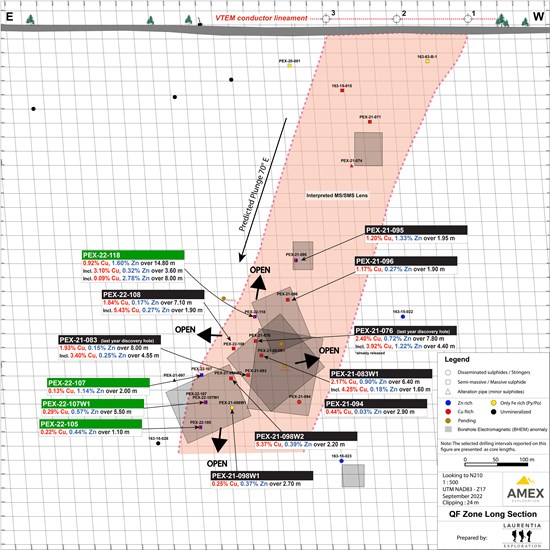Click "0.13% Cu, 1.14% Zn over 2.00 m"
Screen dimensions: 550x550
[x=92, y=391]
